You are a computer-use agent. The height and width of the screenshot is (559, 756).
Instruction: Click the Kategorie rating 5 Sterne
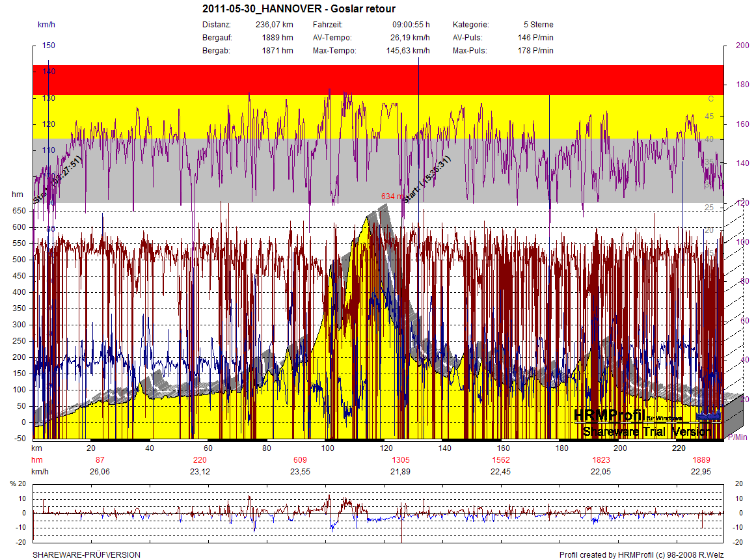tap(538, 25)
